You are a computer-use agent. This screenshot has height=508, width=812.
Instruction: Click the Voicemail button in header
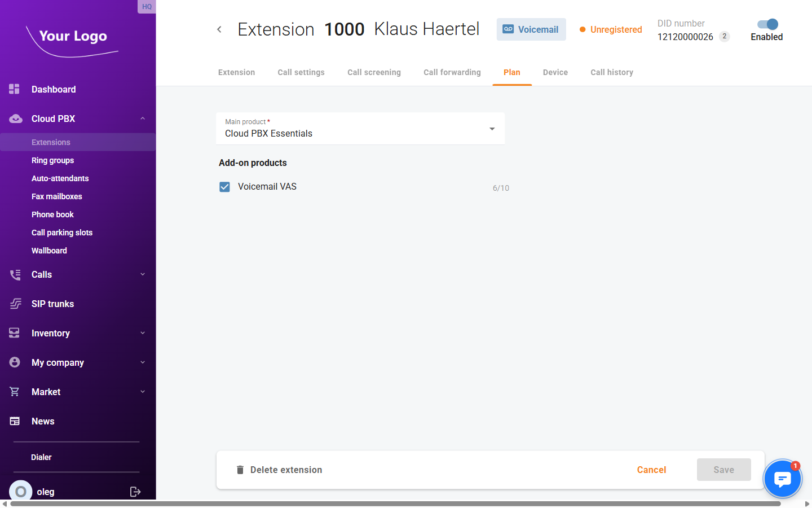pos(531,29)
